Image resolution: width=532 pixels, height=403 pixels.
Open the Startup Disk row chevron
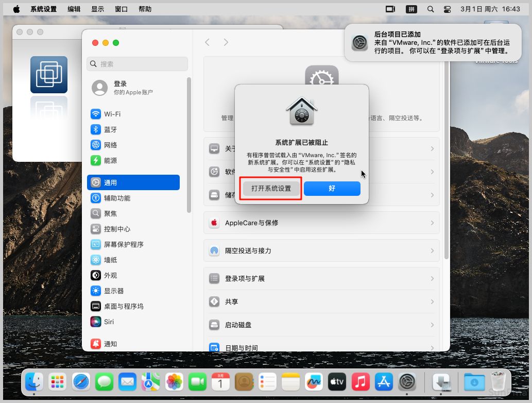432,325
